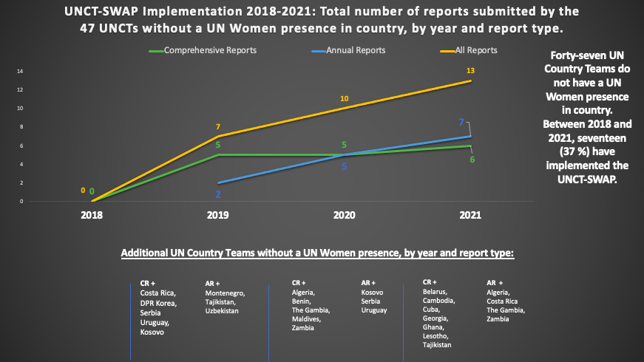Select 'Montenegro,' in the AR + list

pyautogui.click(x=225, y=293)
